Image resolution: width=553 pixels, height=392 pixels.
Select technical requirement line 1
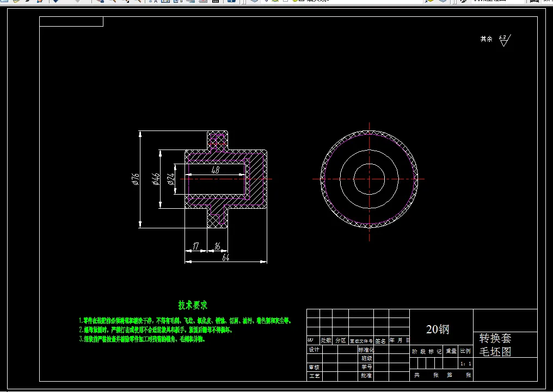(185, 321)
